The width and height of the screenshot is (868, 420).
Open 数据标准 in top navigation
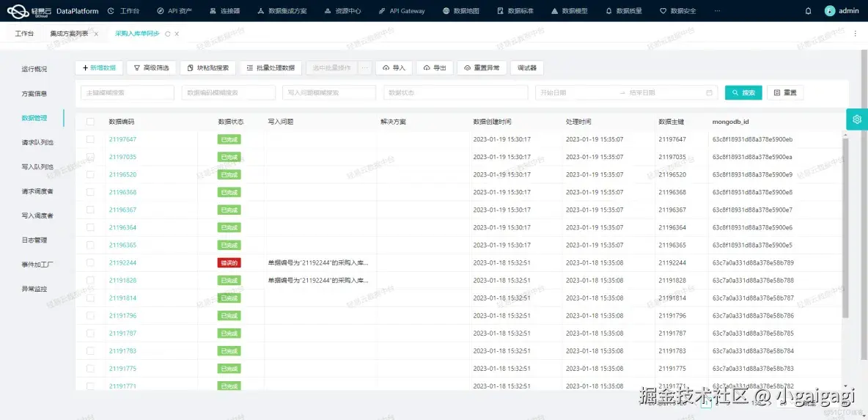pyautogui.click(x=515, y=11)
